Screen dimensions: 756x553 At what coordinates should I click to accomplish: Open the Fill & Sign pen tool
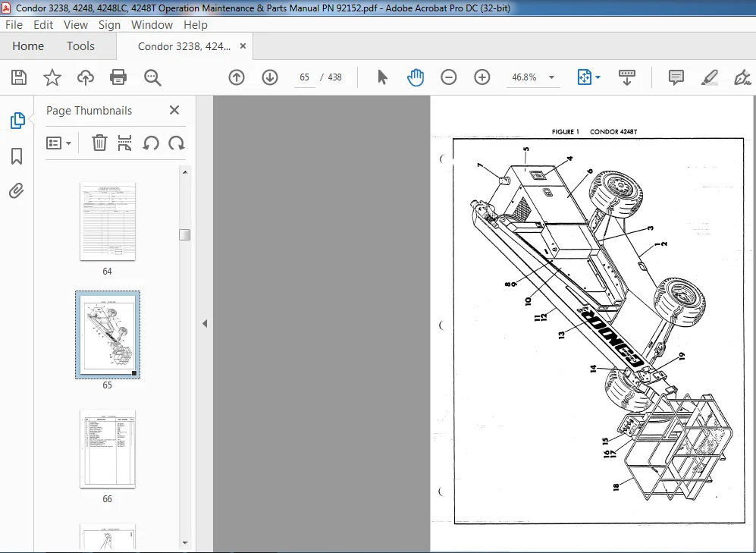[x=742, y=77]
